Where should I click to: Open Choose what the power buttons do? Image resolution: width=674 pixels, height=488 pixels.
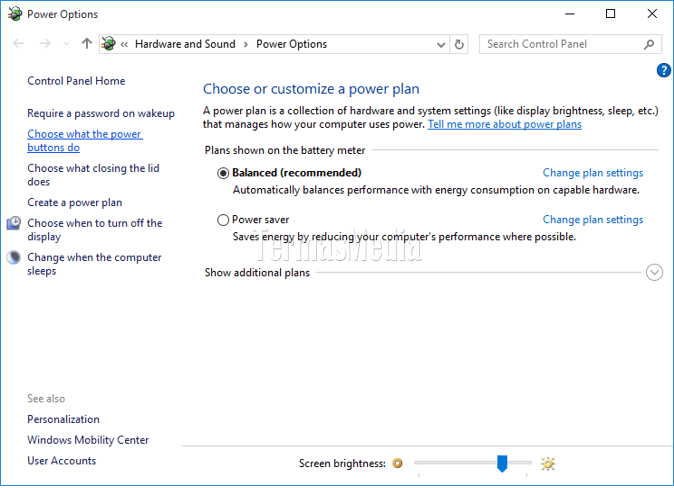85,141
